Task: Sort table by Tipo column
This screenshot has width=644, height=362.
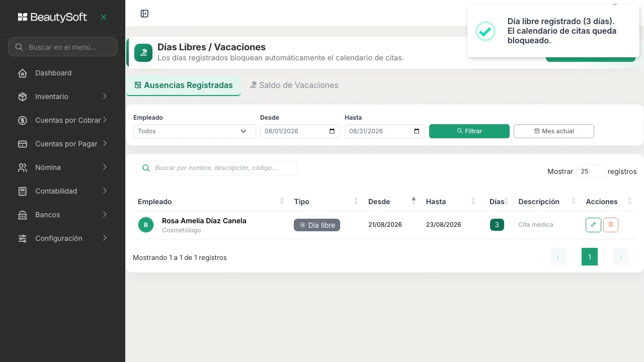Action: pos(326,202)
